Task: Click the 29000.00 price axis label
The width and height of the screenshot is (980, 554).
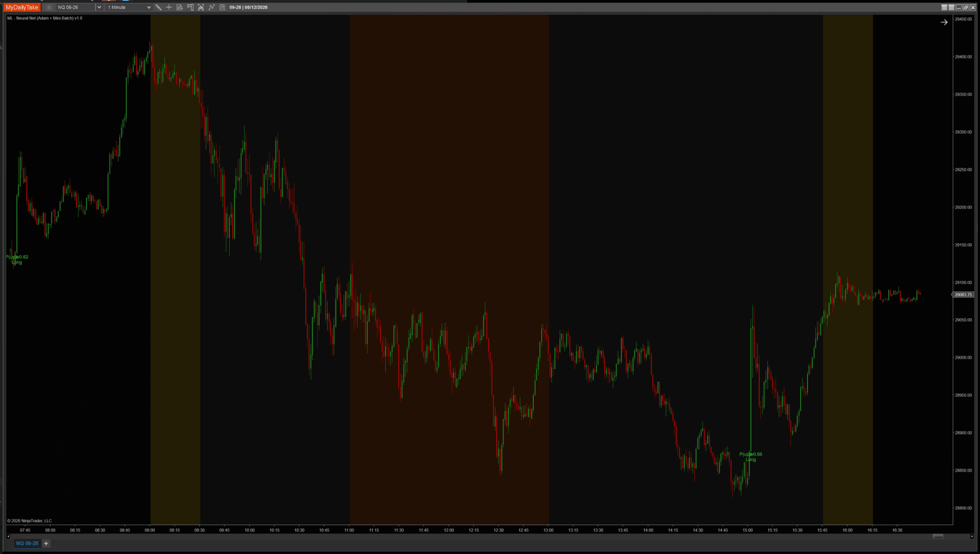Action: click(963, 357)
